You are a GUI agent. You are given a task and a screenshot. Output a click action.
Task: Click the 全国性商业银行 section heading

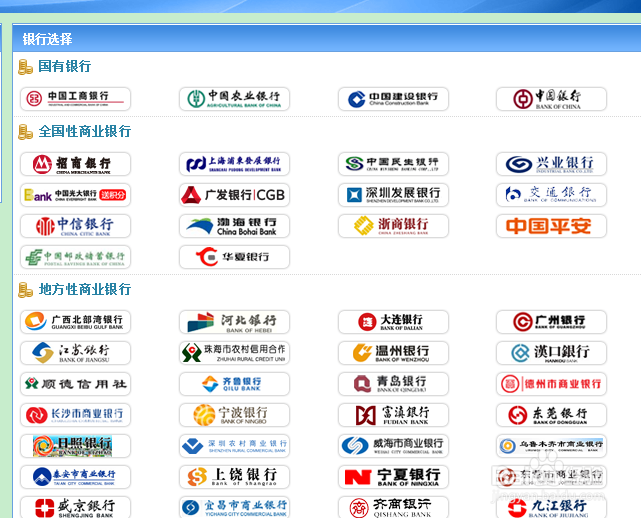point(85,131)
